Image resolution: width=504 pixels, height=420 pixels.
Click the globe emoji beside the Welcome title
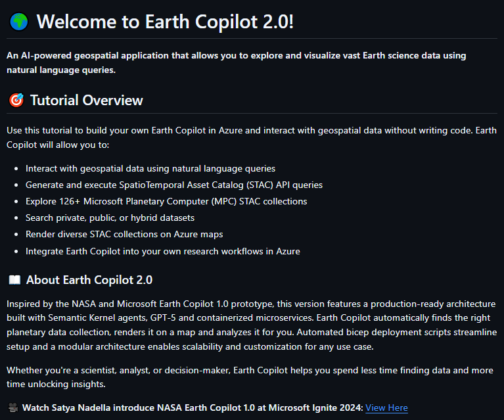coord(18,21)
